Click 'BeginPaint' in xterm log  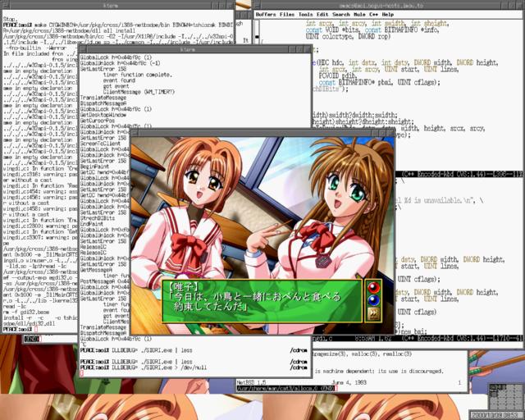click(x=94, y=167)
